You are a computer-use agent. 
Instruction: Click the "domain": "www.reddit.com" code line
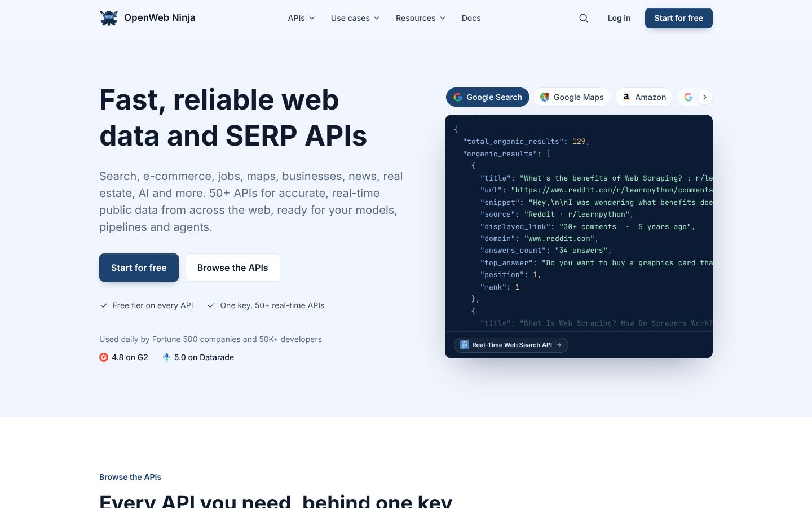click(540, 239)
